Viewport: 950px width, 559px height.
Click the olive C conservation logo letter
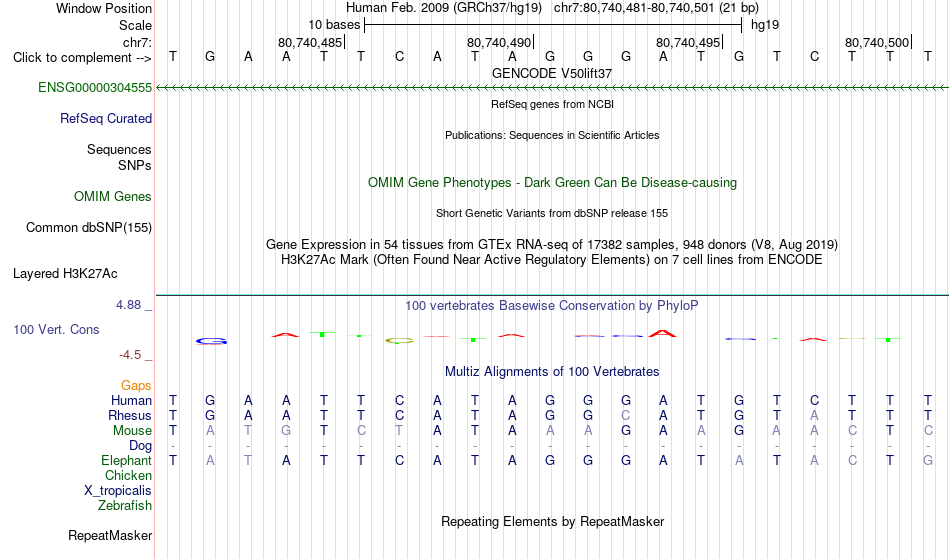[x=399, y=341]
